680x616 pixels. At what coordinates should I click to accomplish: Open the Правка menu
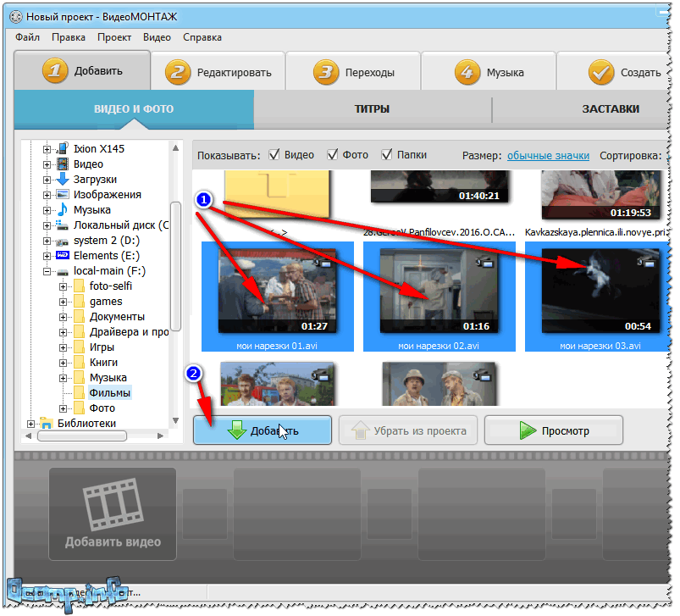(69, 37)
